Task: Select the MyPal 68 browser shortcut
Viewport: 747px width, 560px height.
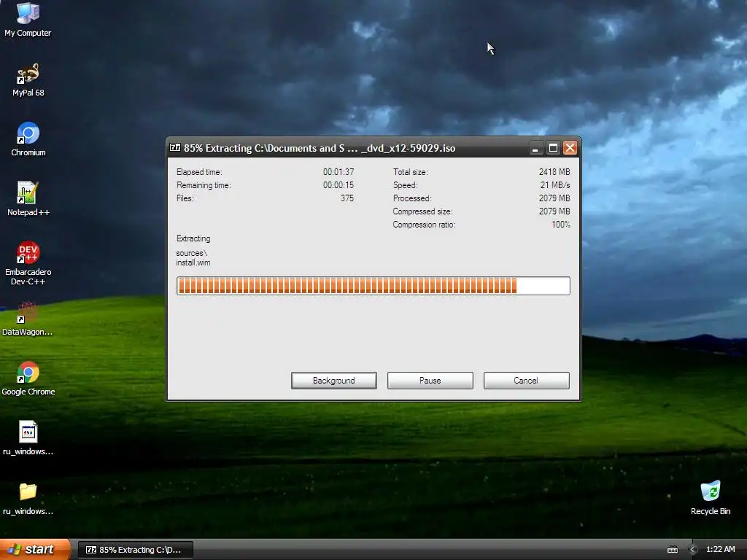Action: tap(28, 79)
